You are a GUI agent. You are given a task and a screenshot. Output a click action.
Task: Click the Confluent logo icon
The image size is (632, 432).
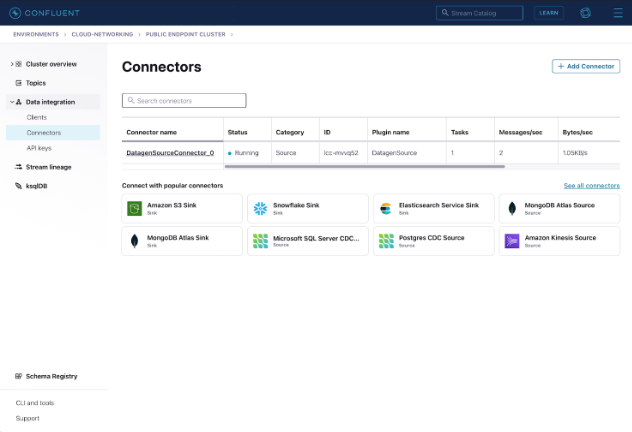tap(15, 13)
